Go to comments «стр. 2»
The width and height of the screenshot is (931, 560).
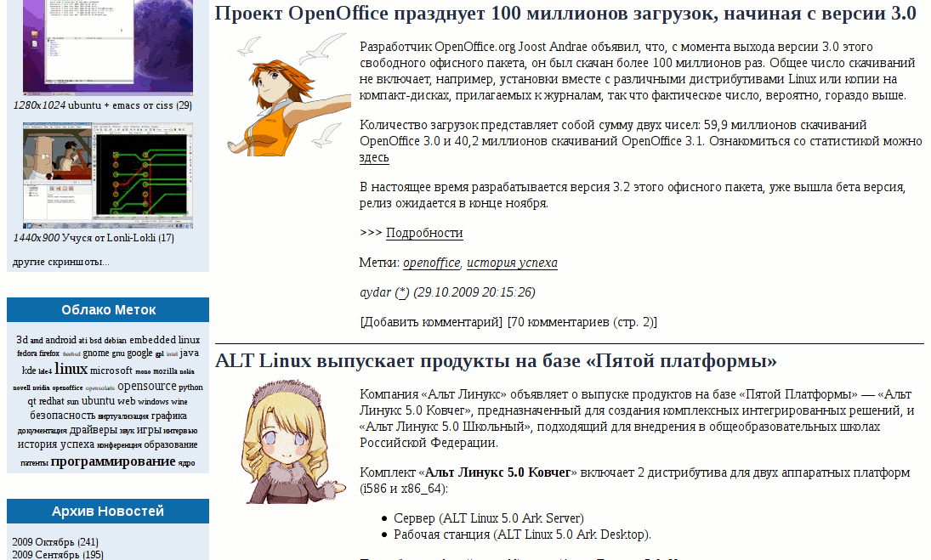633,321
